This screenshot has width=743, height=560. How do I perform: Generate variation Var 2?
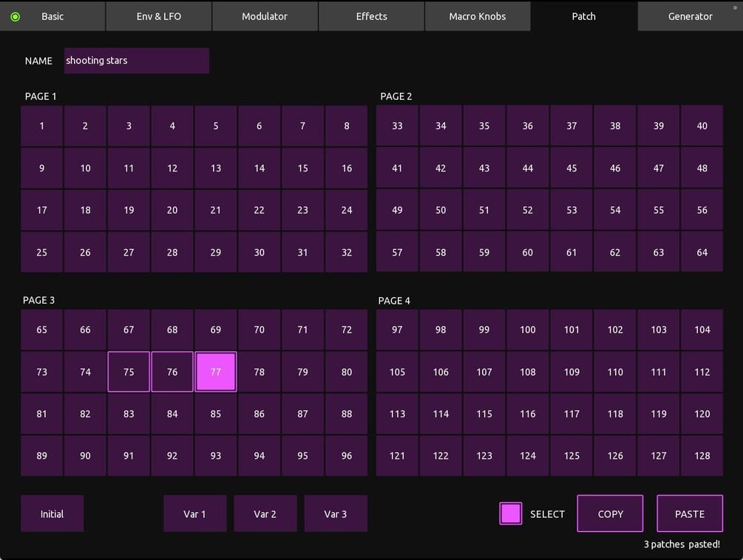tap(265, 513)
